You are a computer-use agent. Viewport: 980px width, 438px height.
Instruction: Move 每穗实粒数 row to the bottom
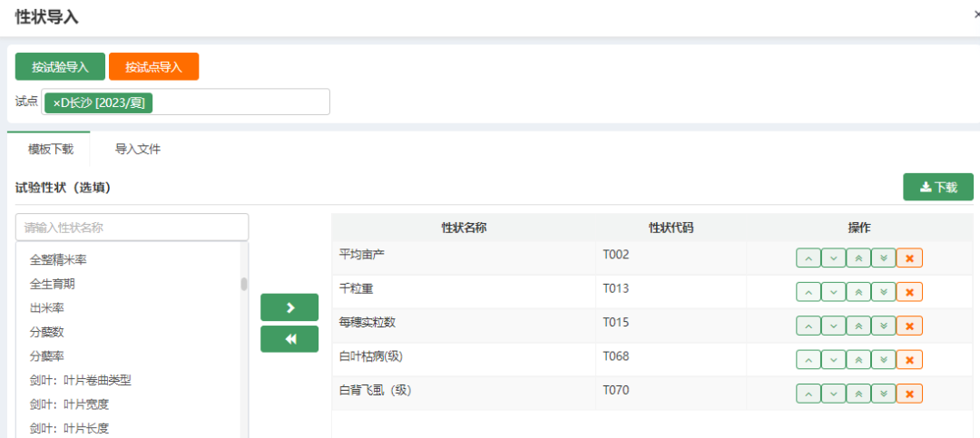coord(884,326)
